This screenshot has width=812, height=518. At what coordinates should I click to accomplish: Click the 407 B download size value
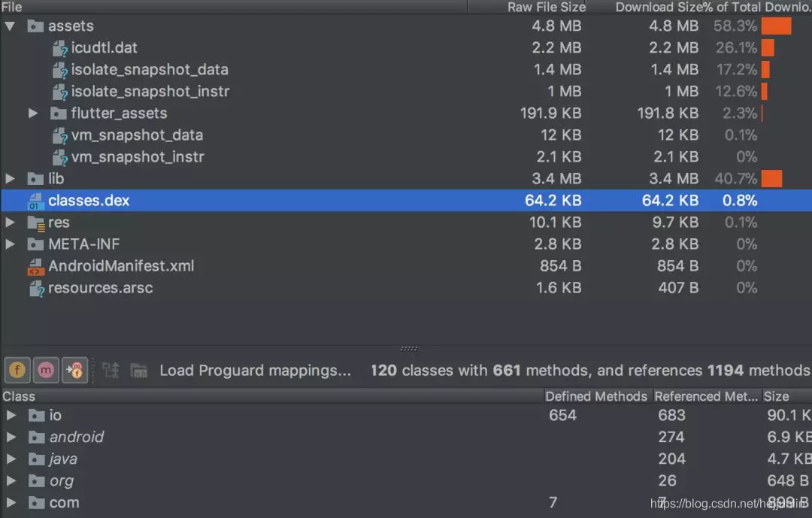tap(678, 287)
